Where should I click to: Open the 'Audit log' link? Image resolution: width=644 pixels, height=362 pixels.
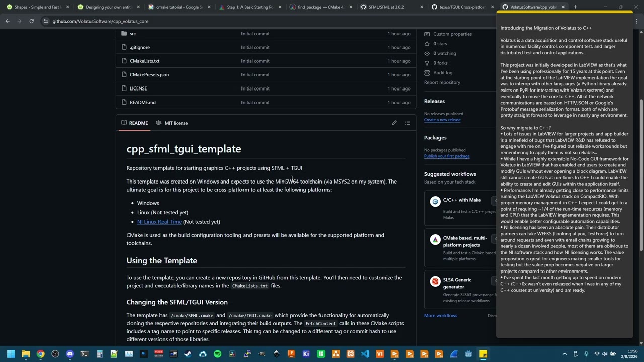click(x=443, y=72)
